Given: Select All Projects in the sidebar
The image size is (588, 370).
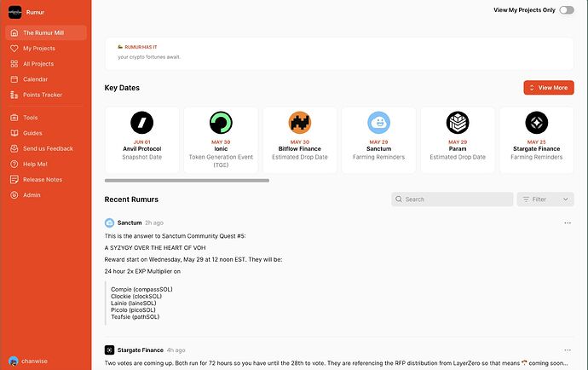Looking at the screenshot, I should tap(38, 64).
